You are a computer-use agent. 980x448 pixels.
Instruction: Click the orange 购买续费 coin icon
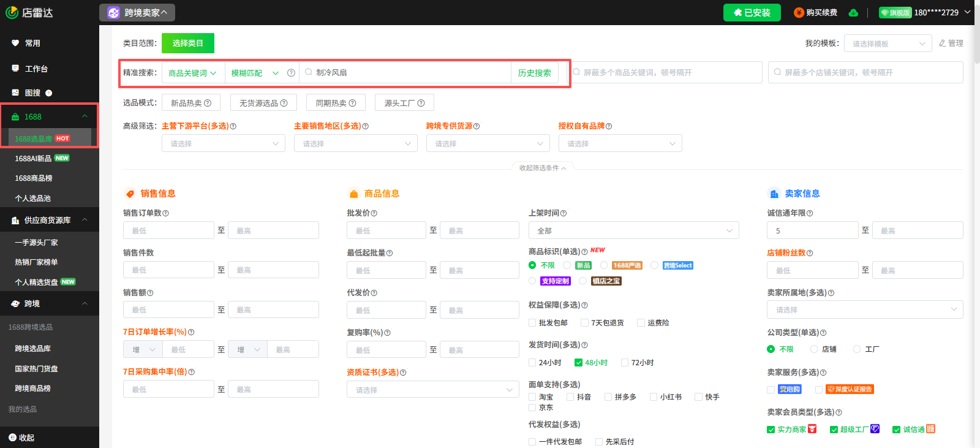tap(799, 12)
